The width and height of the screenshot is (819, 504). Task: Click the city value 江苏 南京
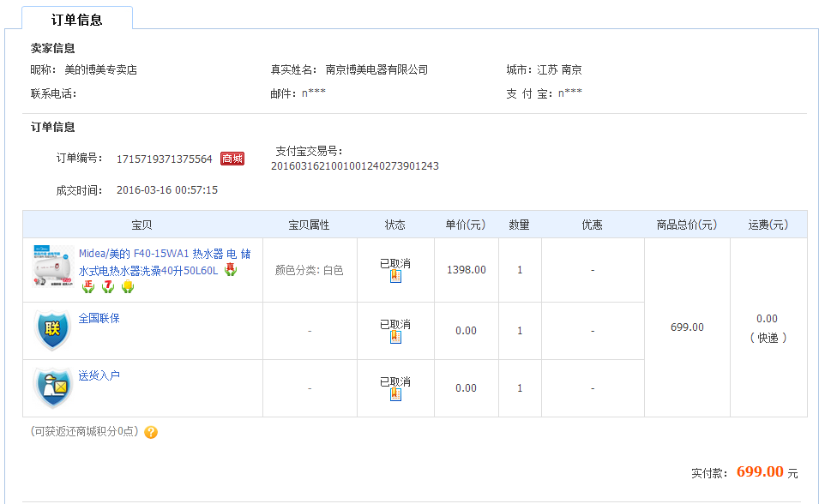pyautogui.click(x=559, y=69)
